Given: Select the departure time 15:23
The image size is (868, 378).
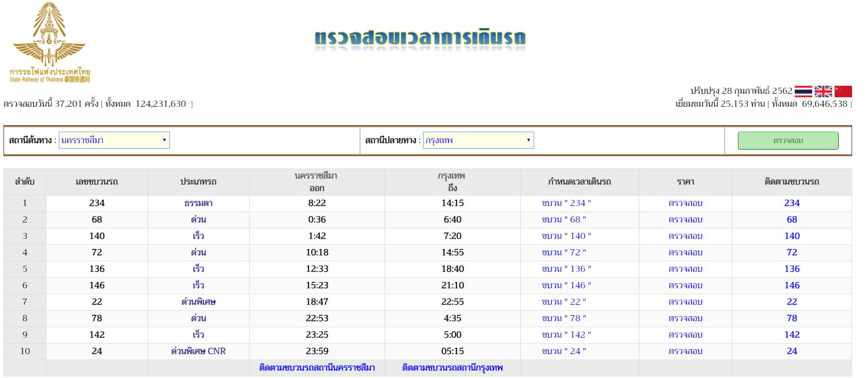Looking at the screenshot, I should (x=317, y=285).
